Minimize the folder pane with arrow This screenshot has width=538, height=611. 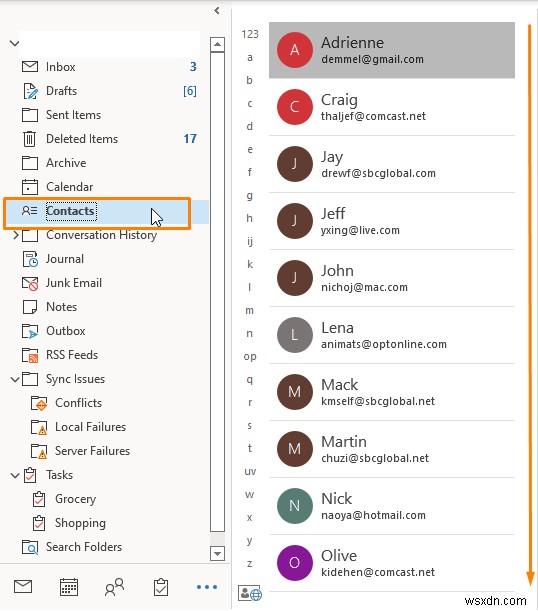pos(217,11)
